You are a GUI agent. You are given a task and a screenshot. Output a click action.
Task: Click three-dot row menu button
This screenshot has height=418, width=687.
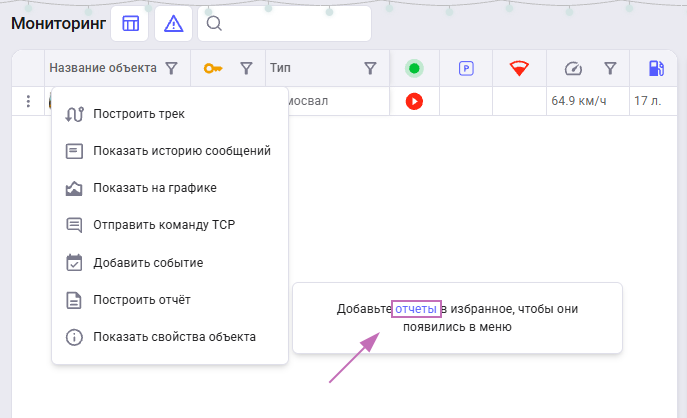28,101
